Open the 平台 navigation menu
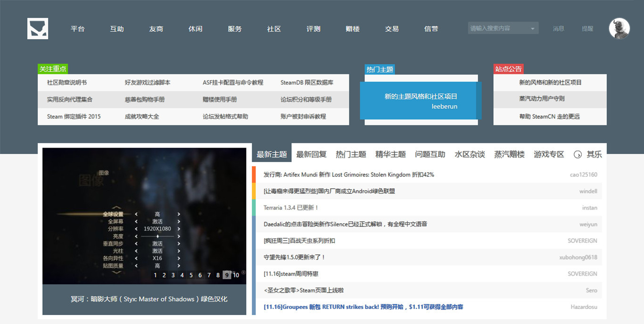The width and height of the screenshot is (644, 324). tap(78, 29)
